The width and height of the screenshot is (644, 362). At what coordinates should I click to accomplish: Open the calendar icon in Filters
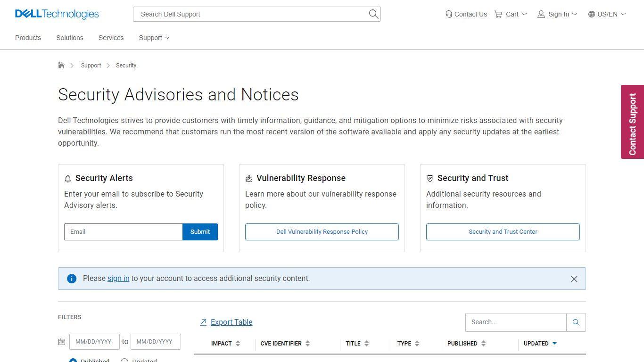tap(62, 342)
